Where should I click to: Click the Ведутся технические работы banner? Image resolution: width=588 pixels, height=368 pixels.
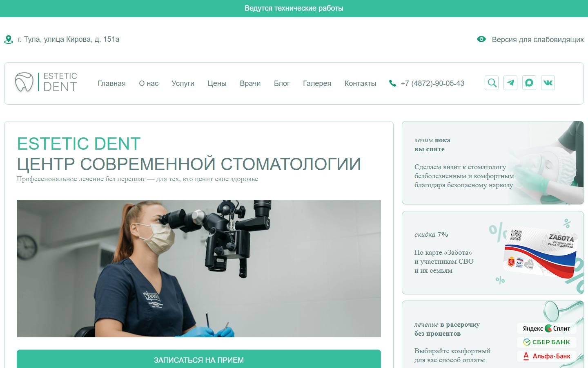[x=294, y=8]
